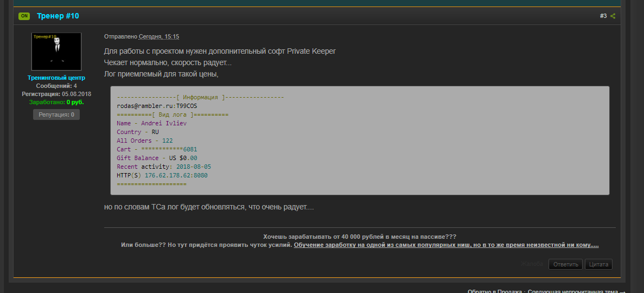Click the Сегодня, 15:15 post timestamp

[x=159, y=36]
